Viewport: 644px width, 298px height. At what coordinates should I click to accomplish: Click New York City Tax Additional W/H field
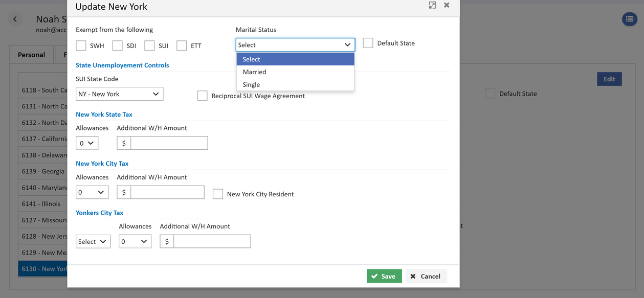pos(167,192)
